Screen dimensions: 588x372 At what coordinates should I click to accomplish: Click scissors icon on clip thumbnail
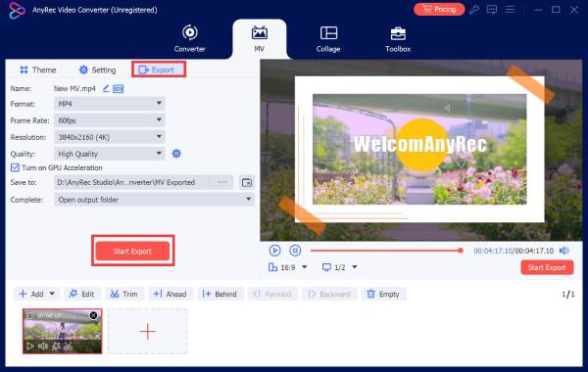click(68, 347)
